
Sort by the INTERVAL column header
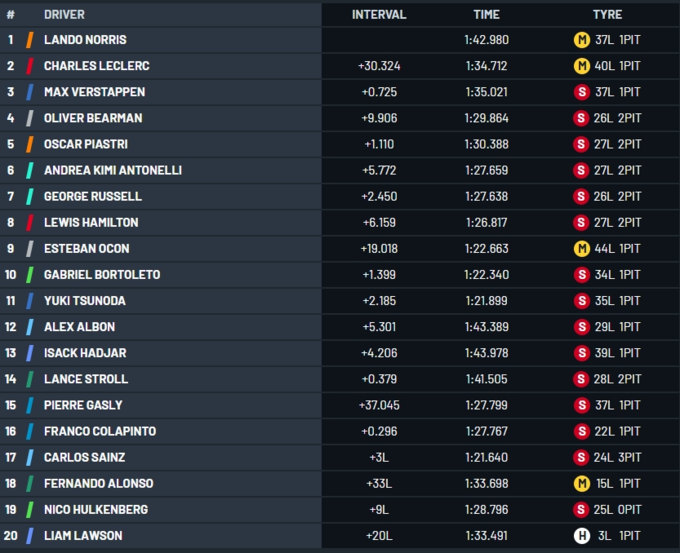(379, 15)
